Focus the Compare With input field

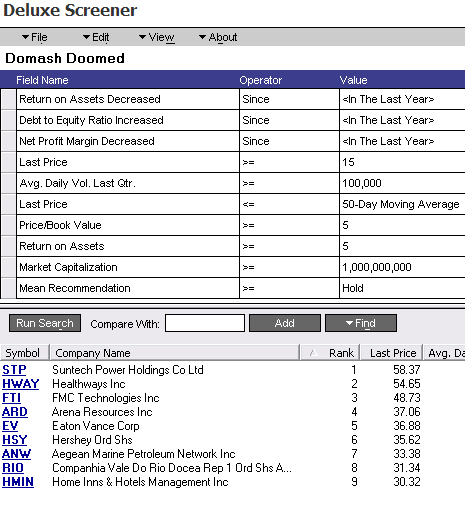(205, 323)
